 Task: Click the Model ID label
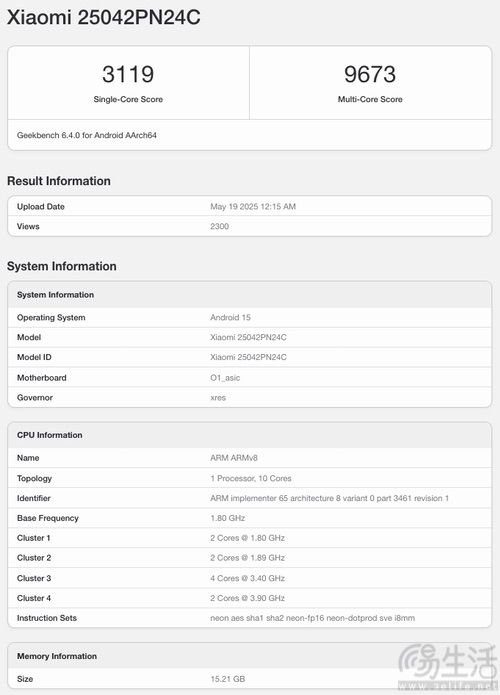click(x=34, y=357)
